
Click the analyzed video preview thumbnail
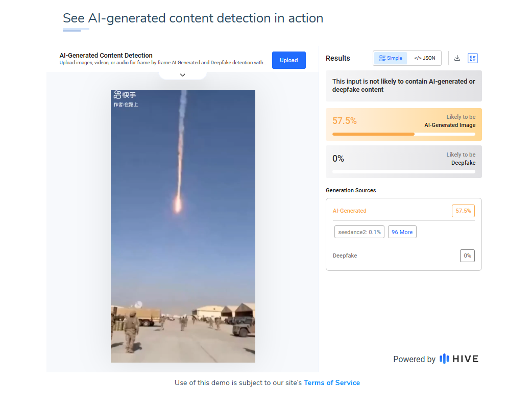click(183, 226)
